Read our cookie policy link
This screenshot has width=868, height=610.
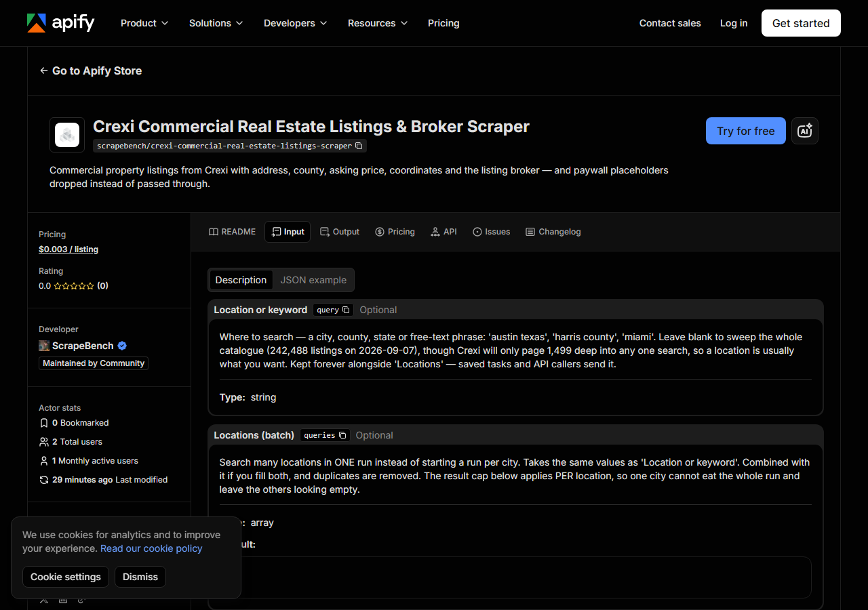(x=151, y=548)
